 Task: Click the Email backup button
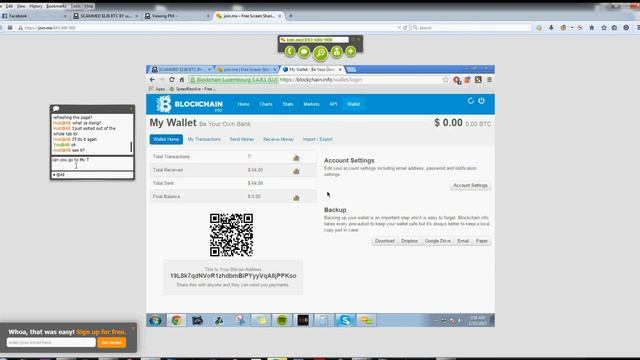click(463, 241)
